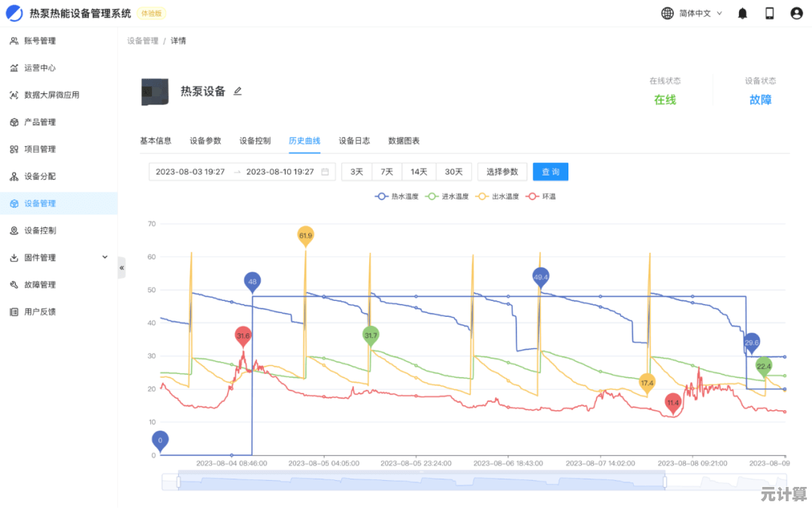Click the blue 查询 button

pyautogui.click(x=550, y=172)
